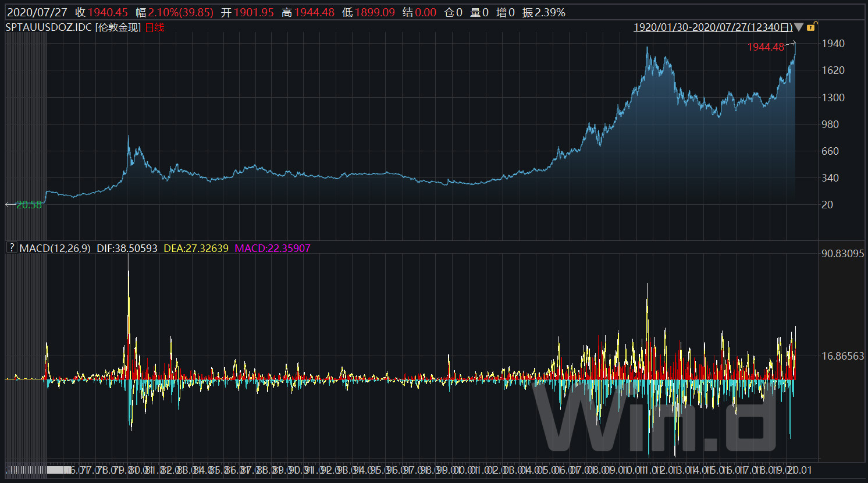Click the 340 price axis label
Viewport: 868px width, 483px height.
tap(830, 177)
